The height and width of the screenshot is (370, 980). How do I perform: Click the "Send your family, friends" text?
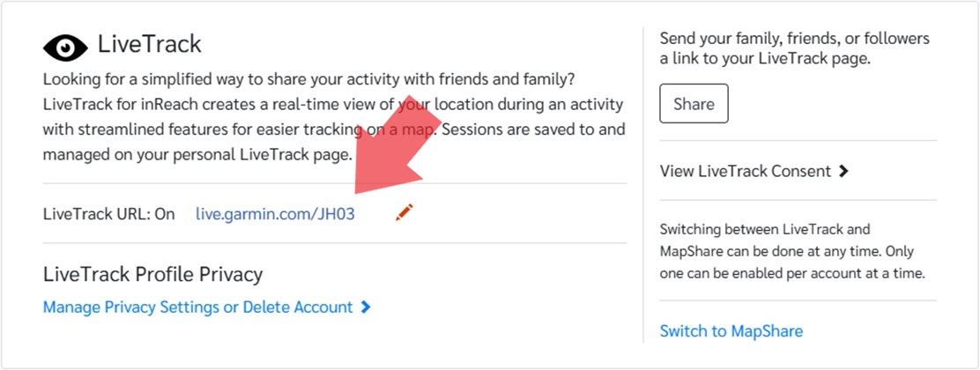coord(794,39)
